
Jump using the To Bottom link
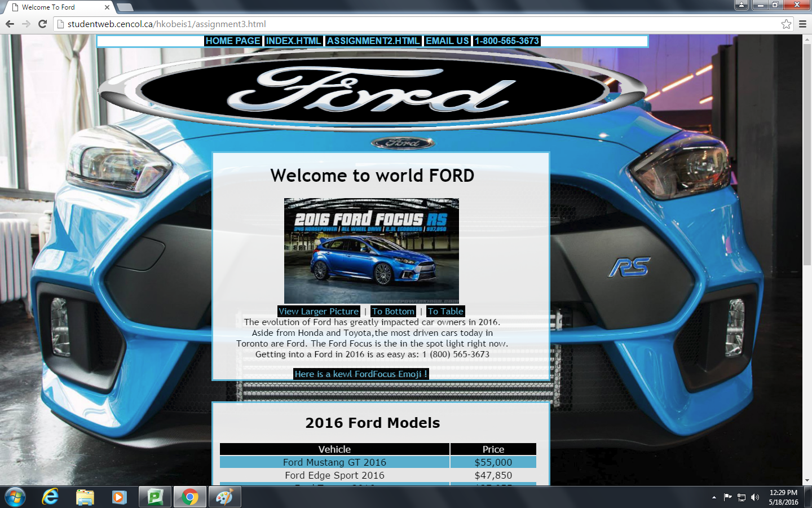[393, 311]
